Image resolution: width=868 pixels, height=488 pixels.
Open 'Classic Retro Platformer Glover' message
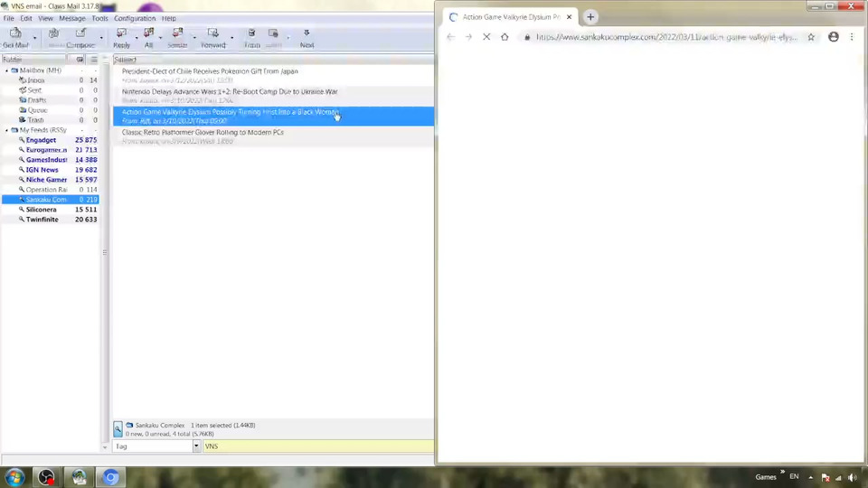[273, 136]
